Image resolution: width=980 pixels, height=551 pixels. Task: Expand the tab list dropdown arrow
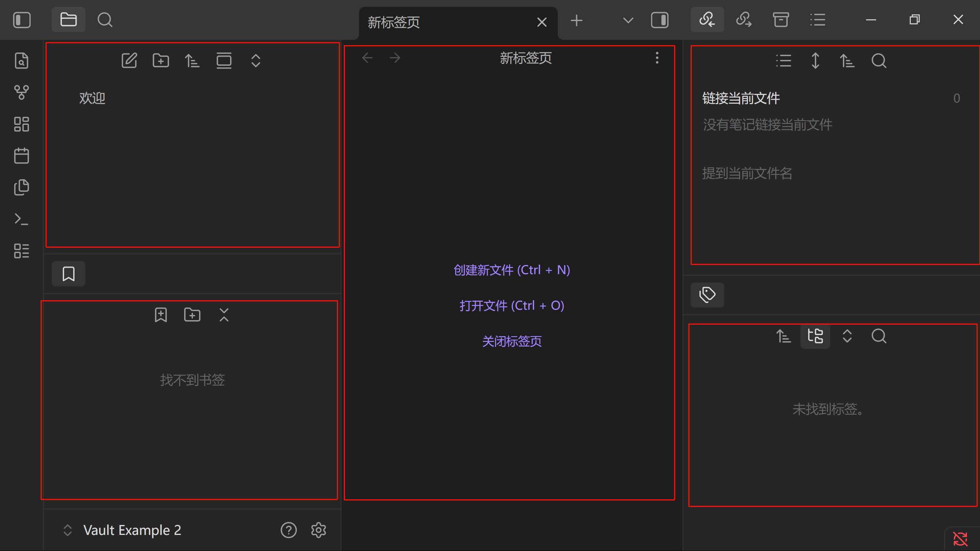click(628, 20)
